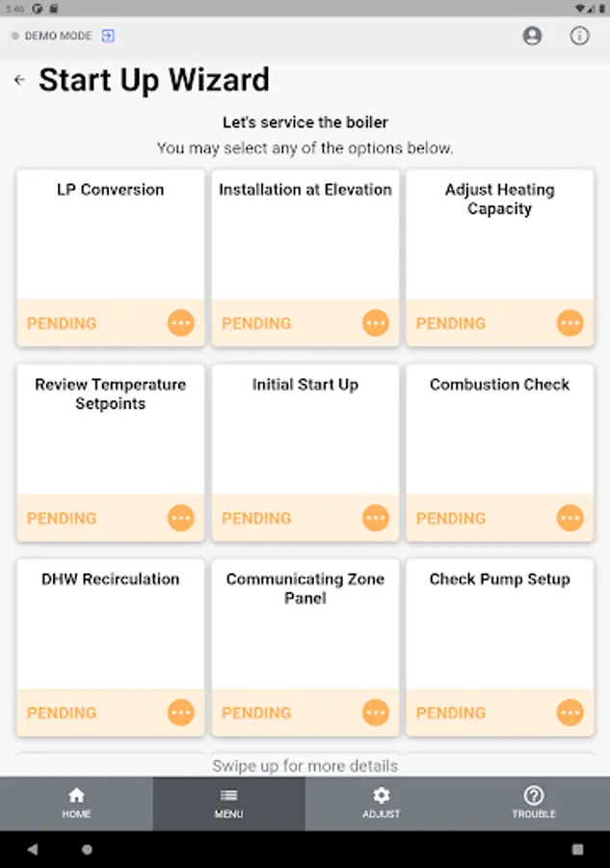The image size is (610, 868).
Task: Tap the exit demo mode icon
Action: click(108, 36)
